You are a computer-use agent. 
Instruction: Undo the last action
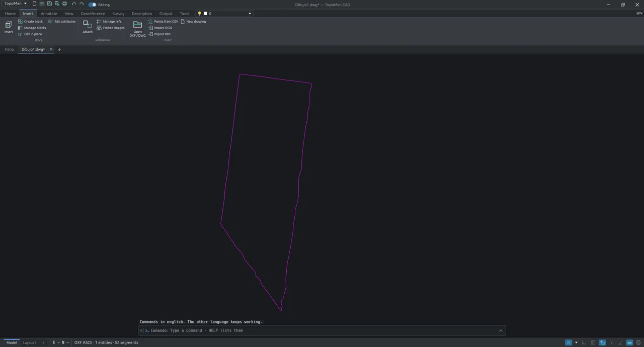pos(74,4)
